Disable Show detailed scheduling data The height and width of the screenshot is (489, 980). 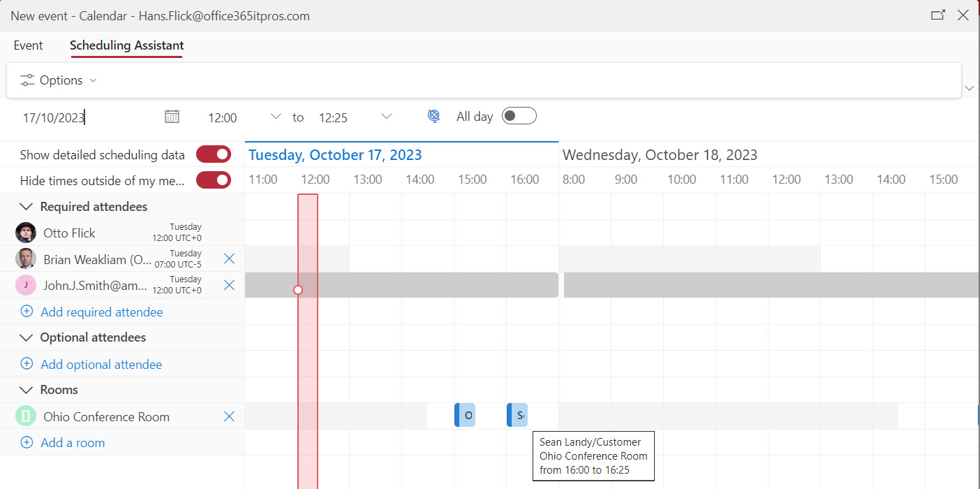point(214,154)
